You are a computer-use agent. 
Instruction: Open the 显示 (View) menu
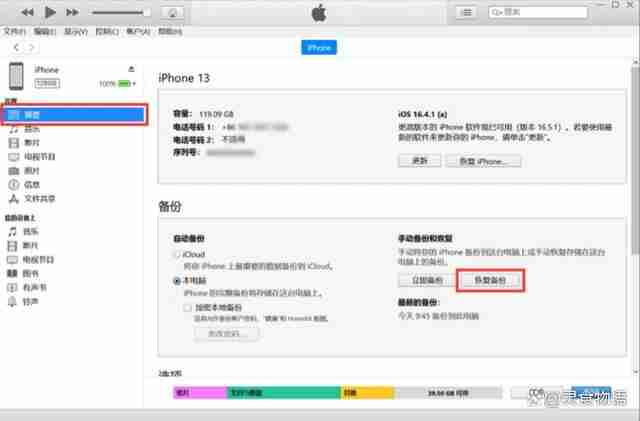pos(76,31)
